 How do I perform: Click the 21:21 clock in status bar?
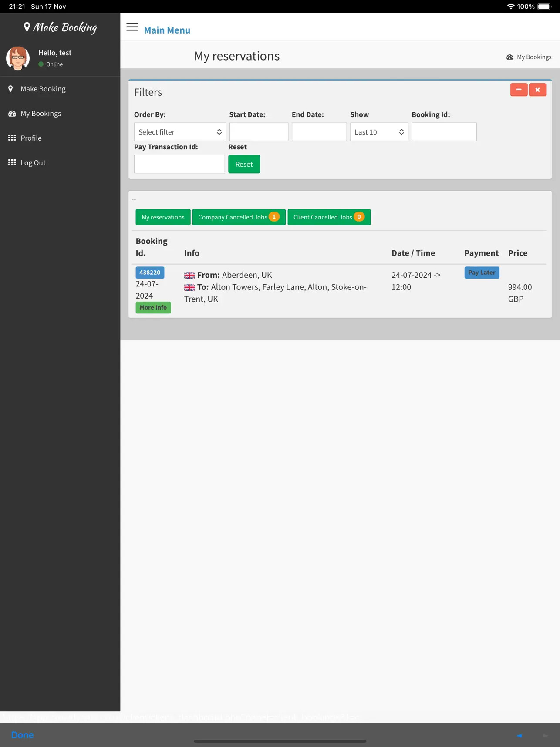coord(17,7)
